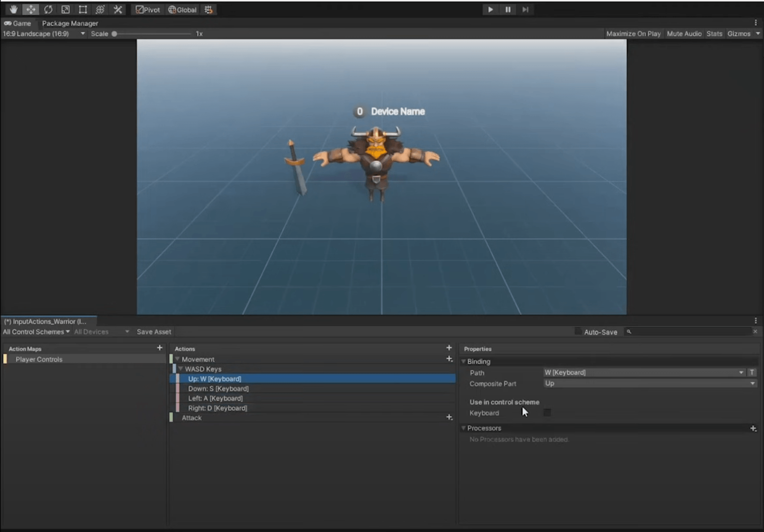Open the All Control Schemes dropdown
764x532 pixels.
click(35, 331)
